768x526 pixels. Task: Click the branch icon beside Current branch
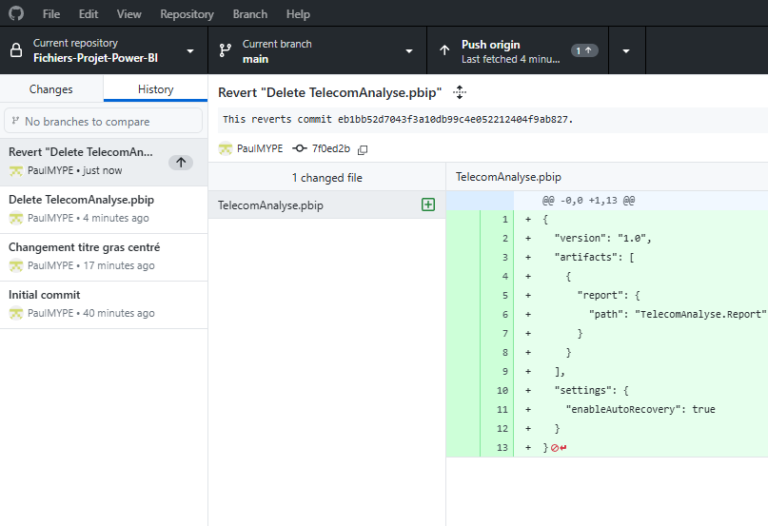point(225,50)
